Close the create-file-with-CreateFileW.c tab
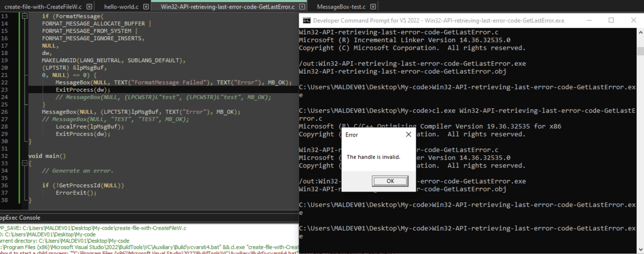This screenshot has height=254, width=644. (89, 7)
